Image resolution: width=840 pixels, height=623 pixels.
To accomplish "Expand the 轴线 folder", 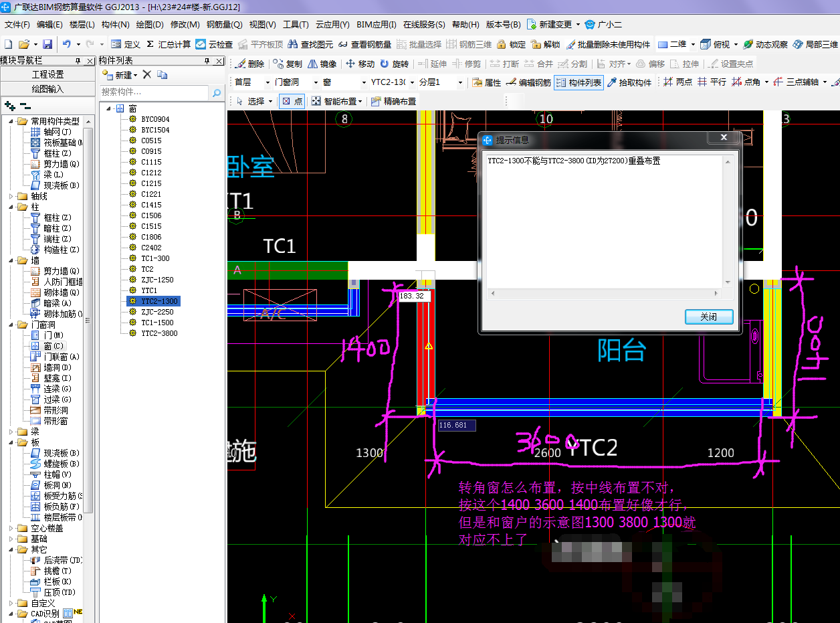I will (11, 196).
